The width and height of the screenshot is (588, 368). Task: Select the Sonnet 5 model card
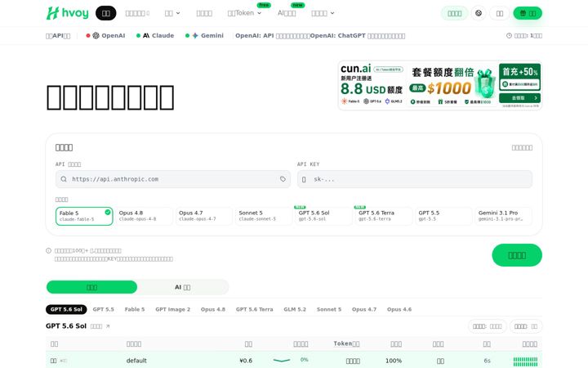tap(264, 216)
